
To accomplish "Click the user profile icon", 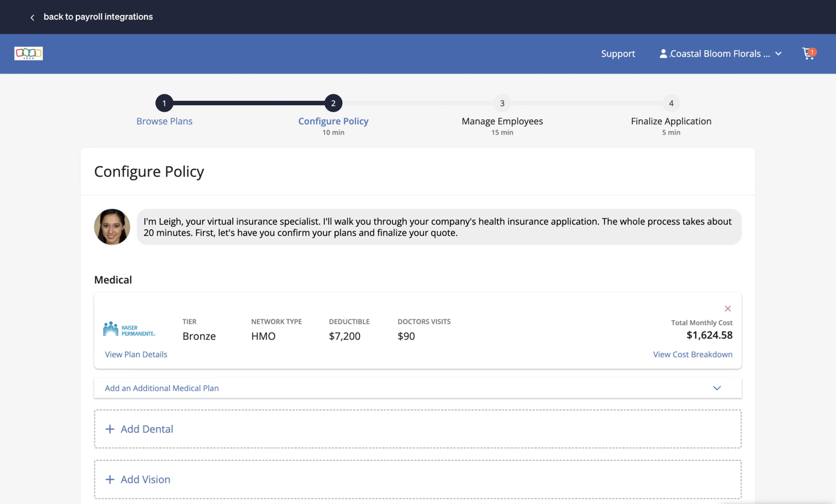I will click(663, 54).
